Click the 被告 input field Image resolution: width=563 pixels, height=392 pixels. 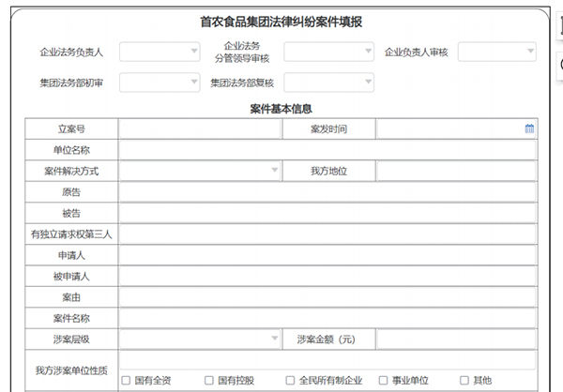327,213
